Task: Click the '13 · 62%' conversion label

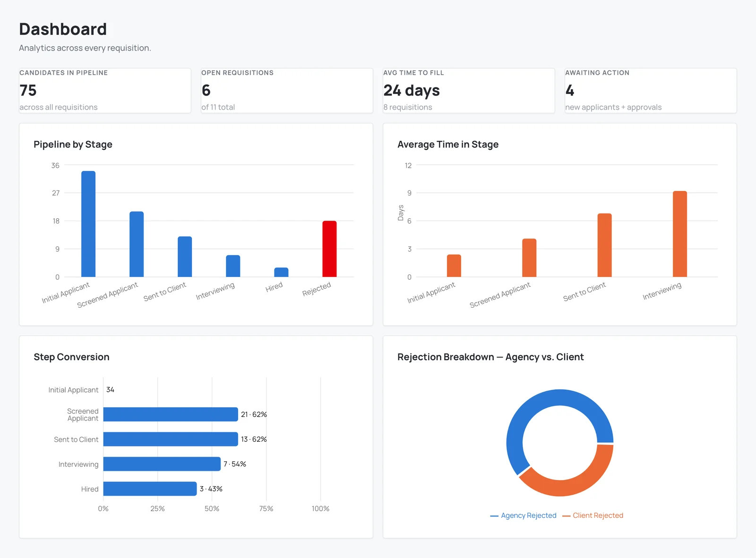Action: [254, 439]
